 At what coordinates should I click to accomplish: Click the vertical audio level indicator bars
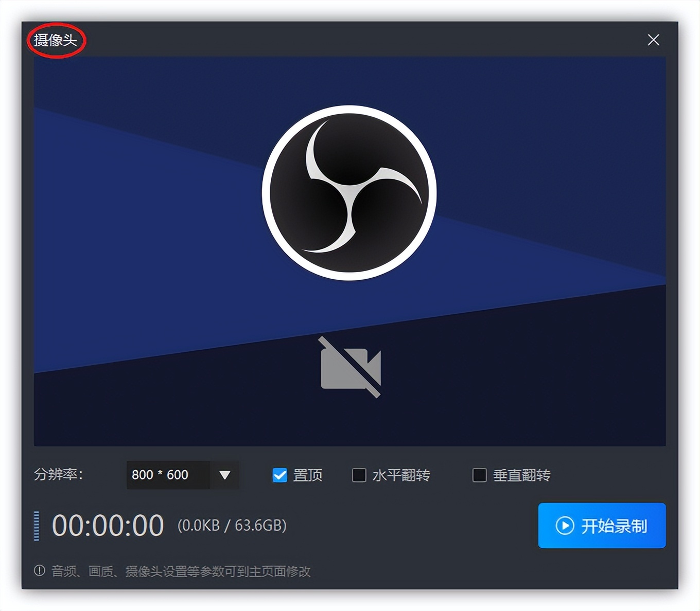[36, 526]
